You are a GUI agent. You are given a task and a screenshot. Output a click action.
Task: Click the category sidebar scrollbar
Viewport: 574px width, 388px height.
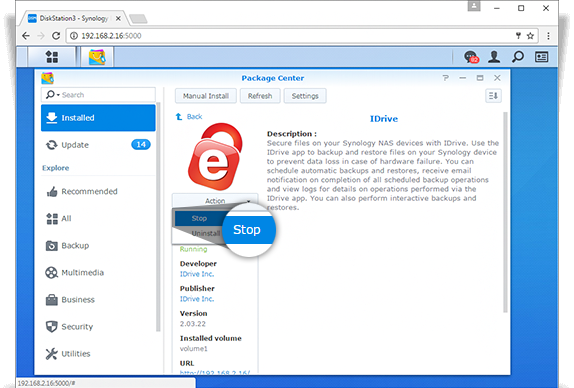(158, 217)
